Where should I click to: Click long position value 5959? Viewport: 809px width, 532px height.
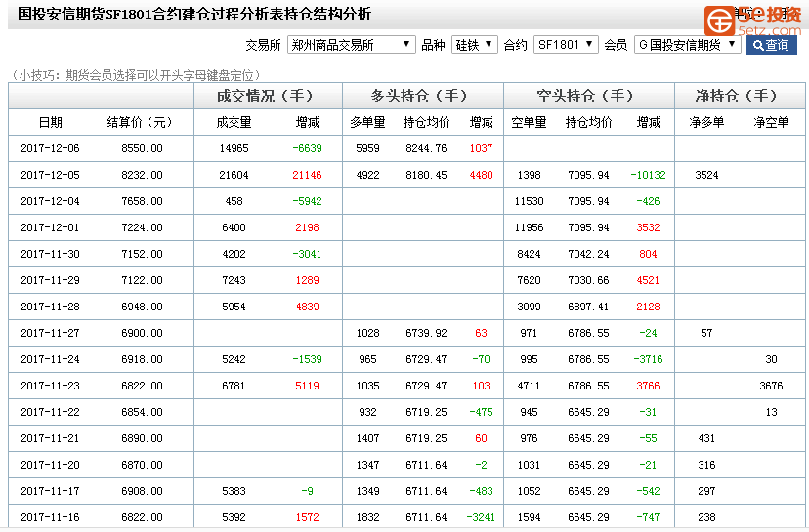(x=368, y=148)
